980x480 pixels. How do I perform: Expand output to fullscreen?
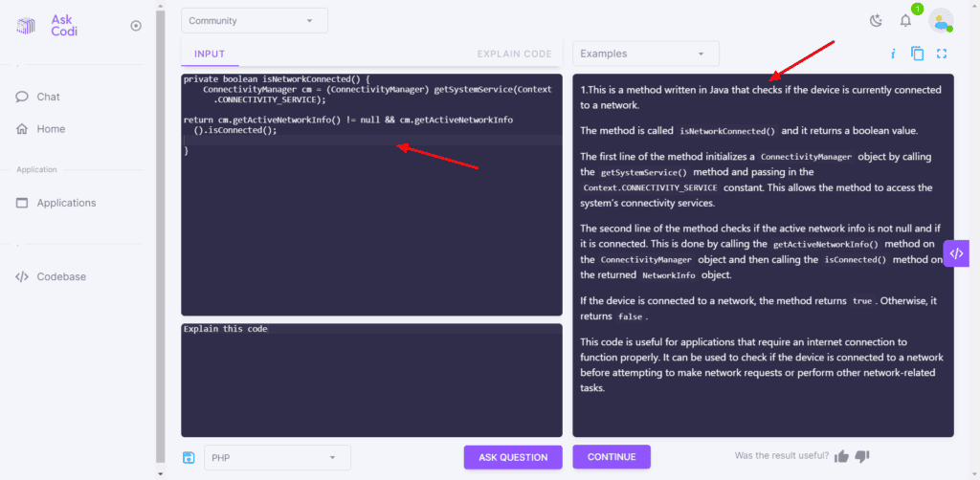(942, 54)
